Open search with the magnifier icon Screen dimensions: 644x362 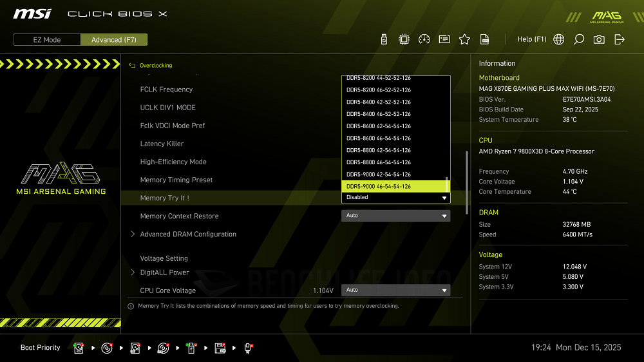(579, 39)
